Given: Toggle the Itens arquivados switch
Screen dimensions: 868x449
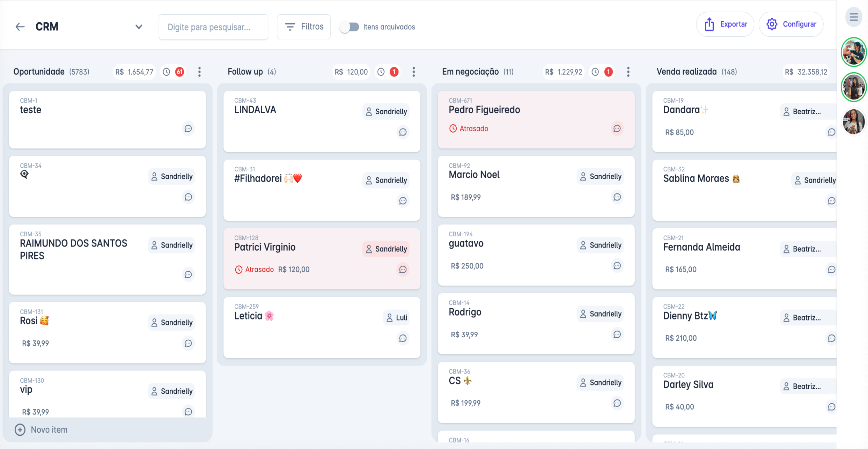Looking at the screenshot, I should [350, 27].
